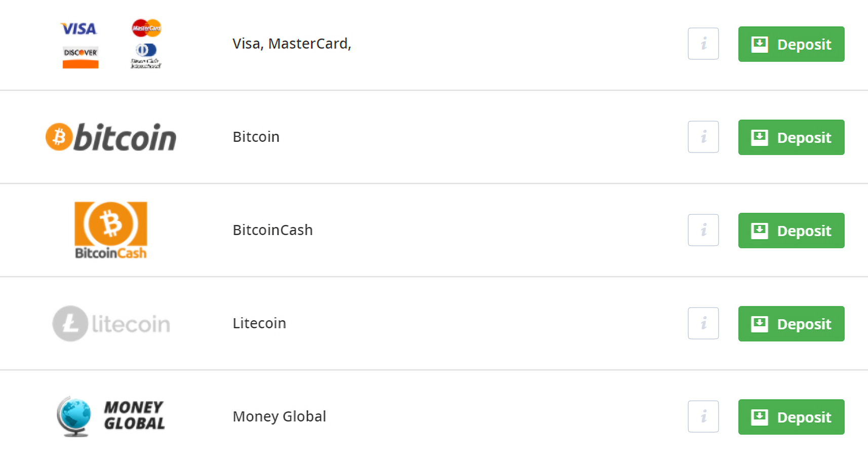This screenshot has width=868, height=459.
Task: Click the "Visa, MasterCard," text label
Action: coord(292,44)
